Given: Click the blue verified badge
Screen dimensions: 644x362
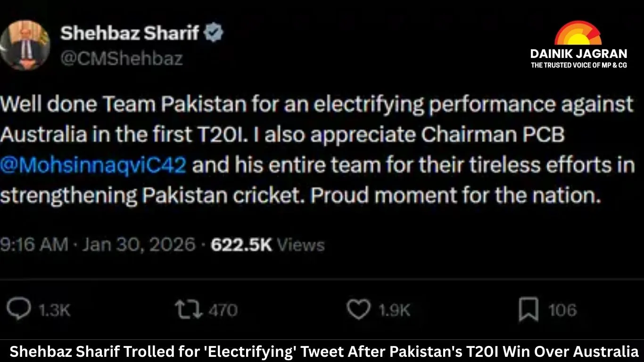Looking at the screenshot, I should click(214, 34).
